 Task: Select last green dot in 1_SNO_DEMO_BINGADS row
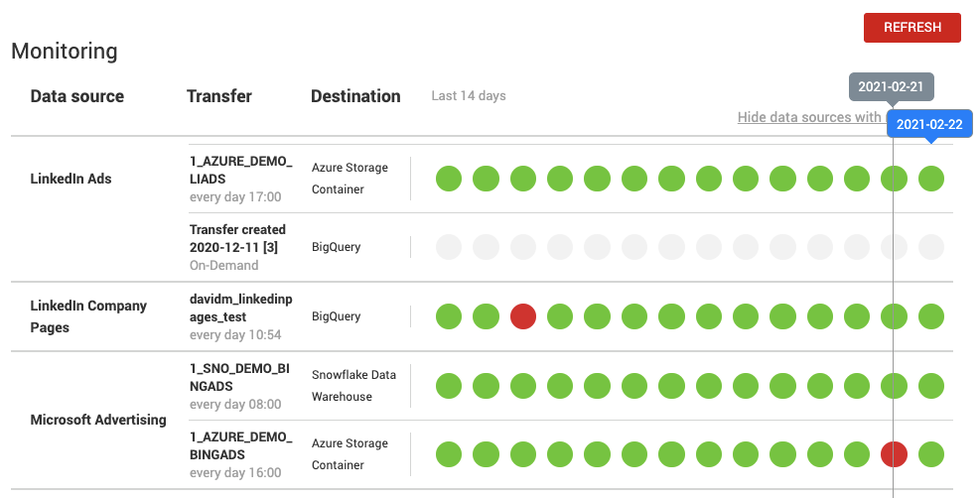coord(931,386)
